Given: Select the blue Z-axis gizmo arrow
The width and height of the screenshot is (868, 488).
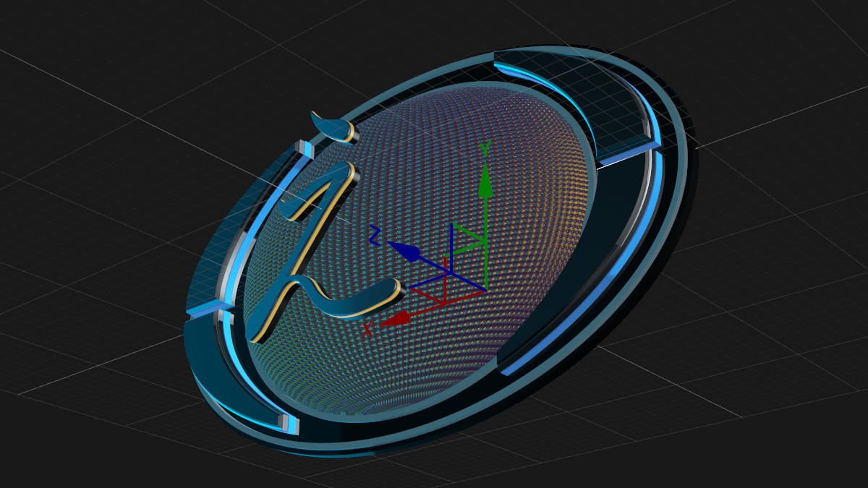Looking at the screenshot, I should coord(408,252).
